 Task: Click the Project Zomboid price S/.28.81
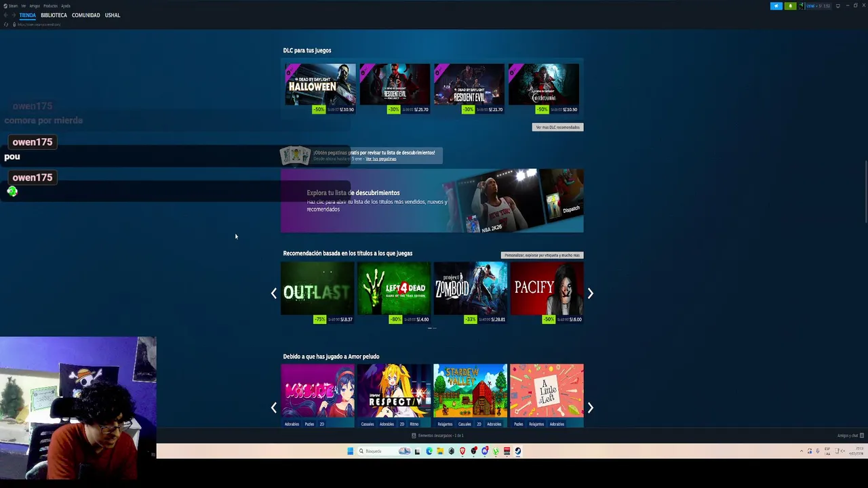498,319
